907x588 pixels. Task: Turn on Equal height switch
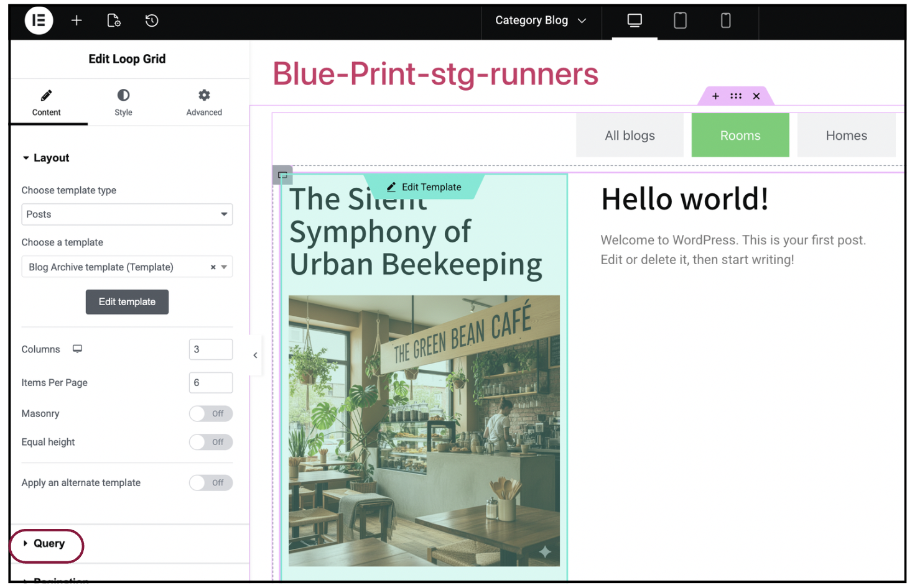(x=210, y=443)
